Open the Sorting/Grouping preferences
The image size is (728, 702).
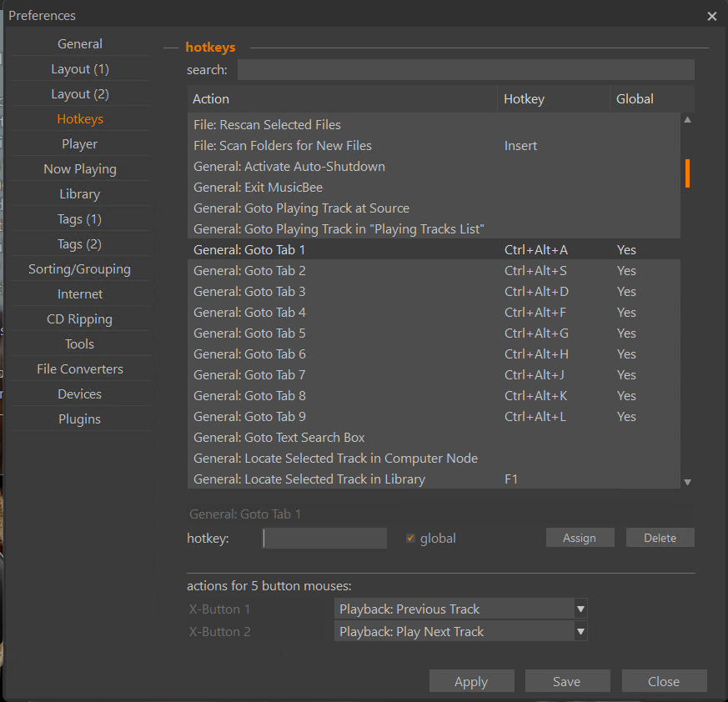click(x=79, y=268)
